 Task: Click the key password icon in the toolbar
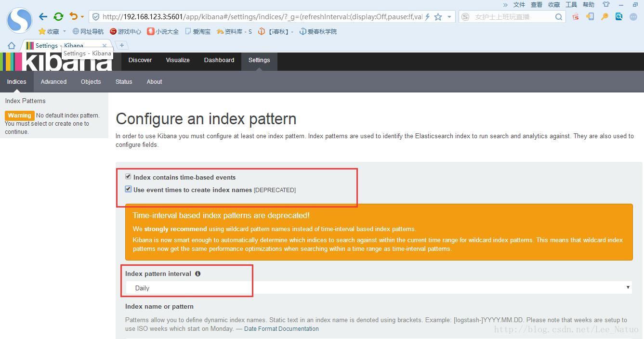pos(605,16)
